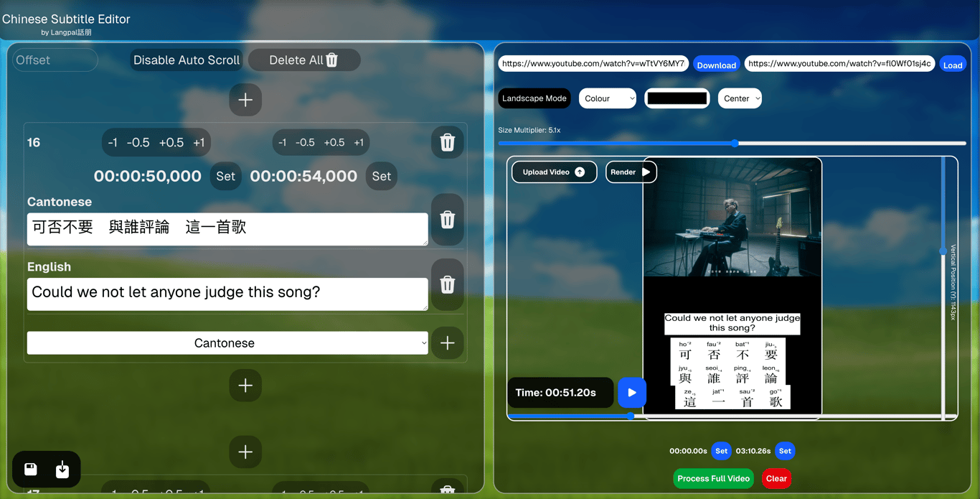Shift start time by +0.5 second

coord(171,142)
